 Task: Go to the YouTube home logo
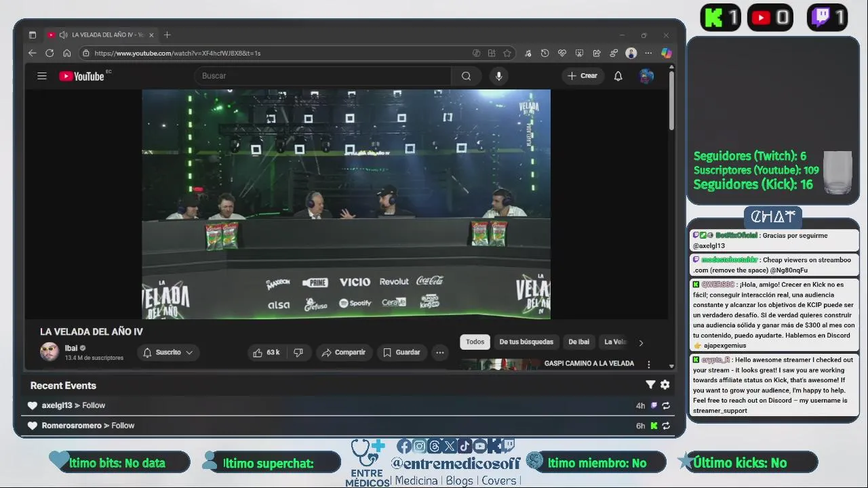82,76
